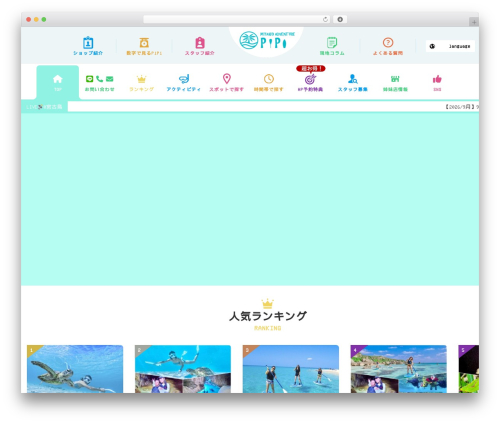Click the PiPi palm tree logo
500x423 pixels.
[266, 40]
